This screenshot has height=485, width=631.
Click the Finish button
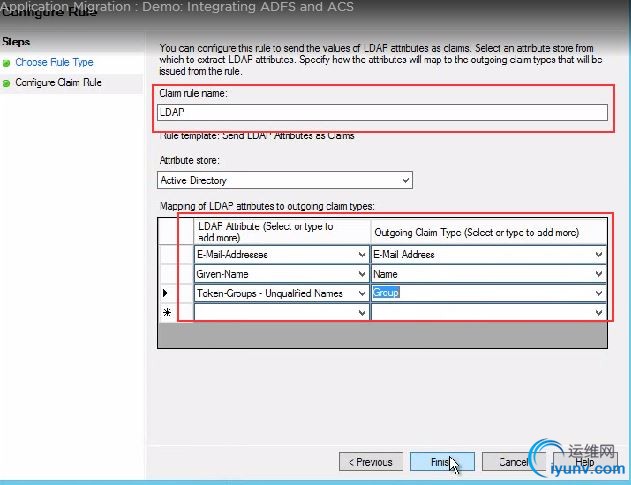pyautogui.click(x=442, y=462)
